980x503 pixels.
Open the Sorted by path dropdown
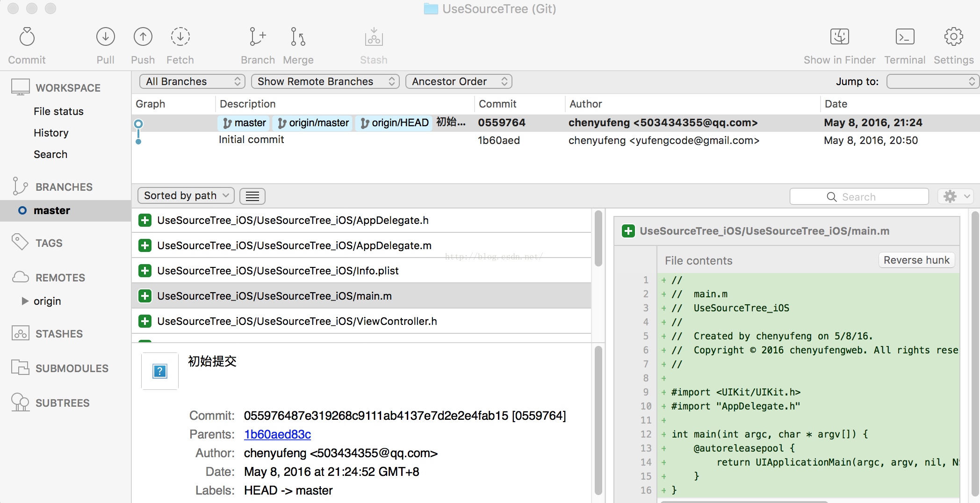click(x=186, y=196)
